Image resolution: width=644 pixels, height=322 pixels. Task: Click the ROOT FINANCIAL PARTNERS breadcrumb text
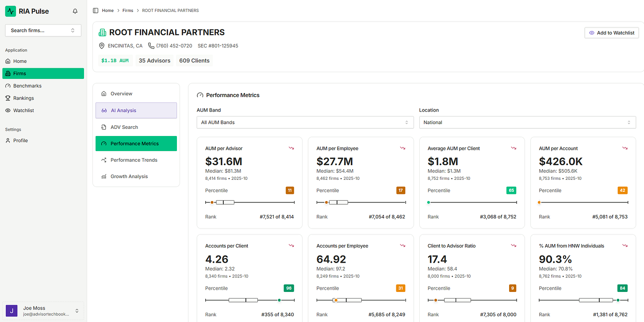[170, 11]
